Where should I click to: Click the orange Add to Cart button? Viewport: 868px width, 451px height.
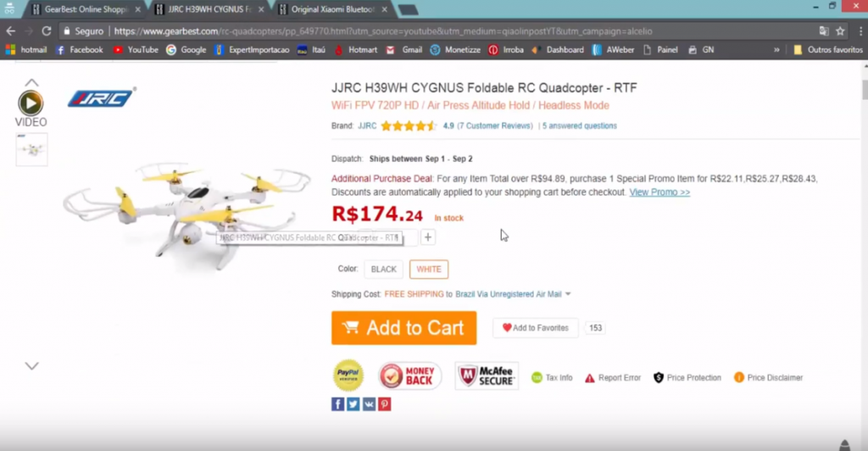(404, 328)
